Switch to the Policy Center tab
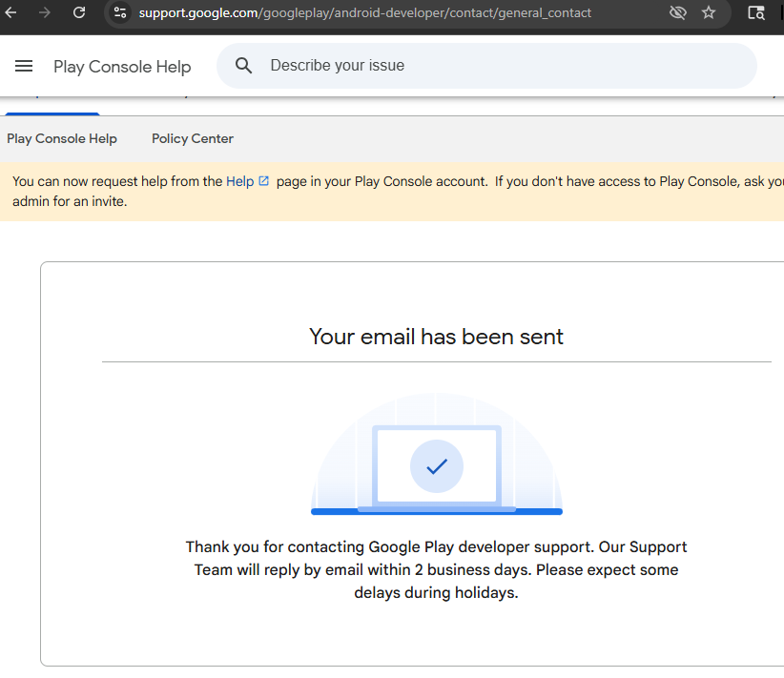Viewport: 784px width, 678px height. [193, 138]
